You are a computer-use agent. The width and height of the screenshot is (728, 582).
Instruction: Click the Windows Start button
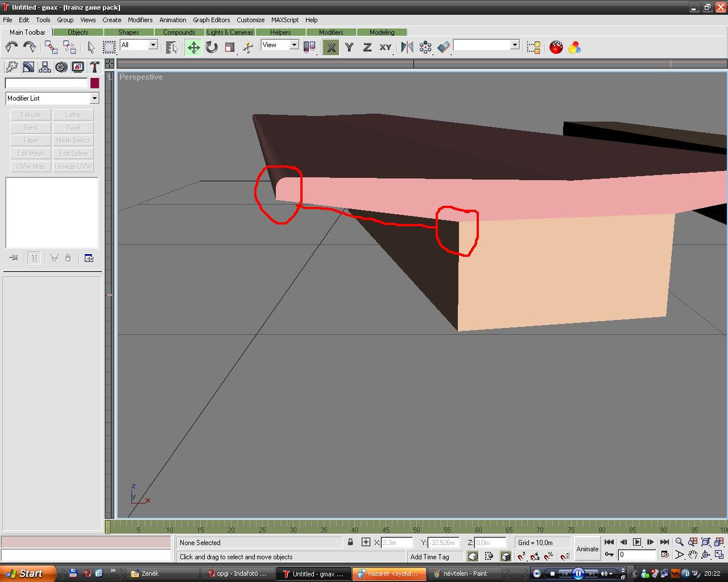point(27,573)
